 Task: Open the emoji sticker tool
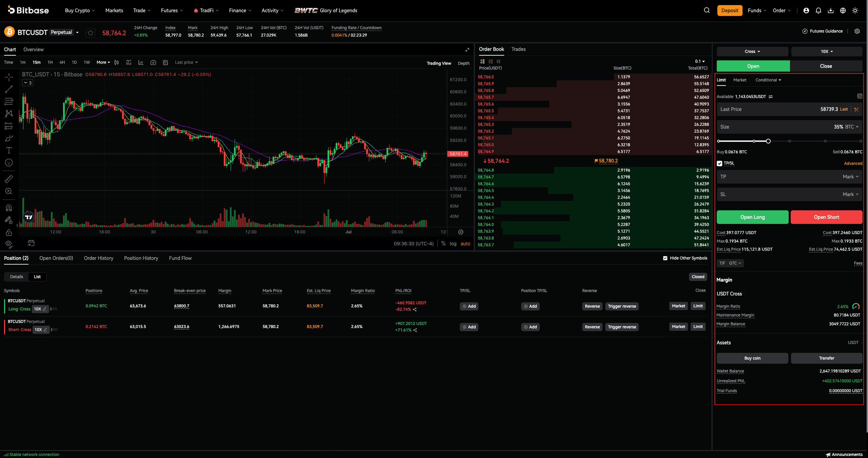[9, 163]
